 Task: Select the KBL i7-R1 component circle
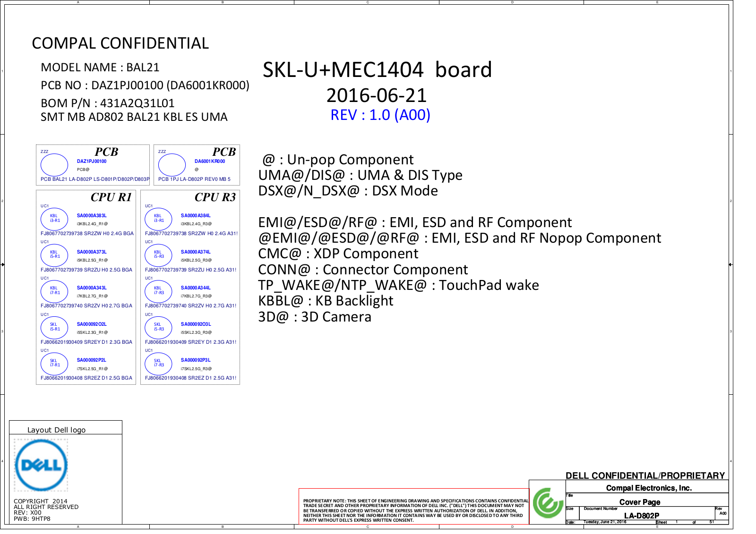point(54,291)
